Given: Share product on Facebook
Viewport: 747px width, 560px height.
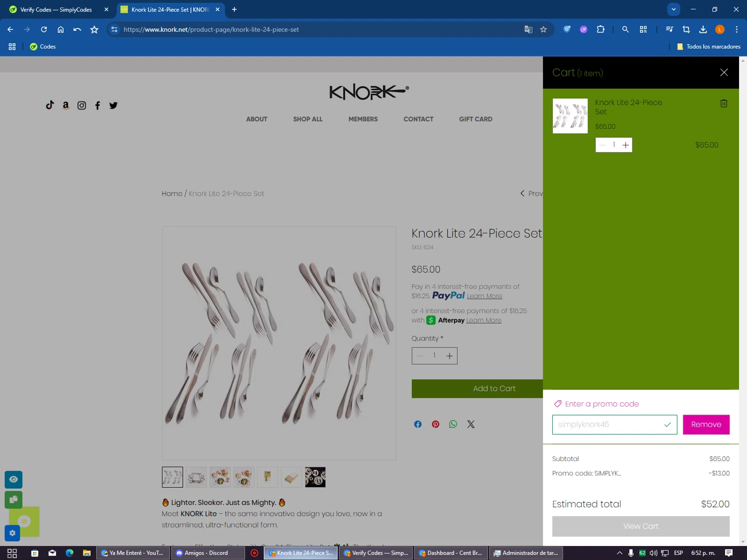Looking at the screenshot, I should [x=418, y=424].
